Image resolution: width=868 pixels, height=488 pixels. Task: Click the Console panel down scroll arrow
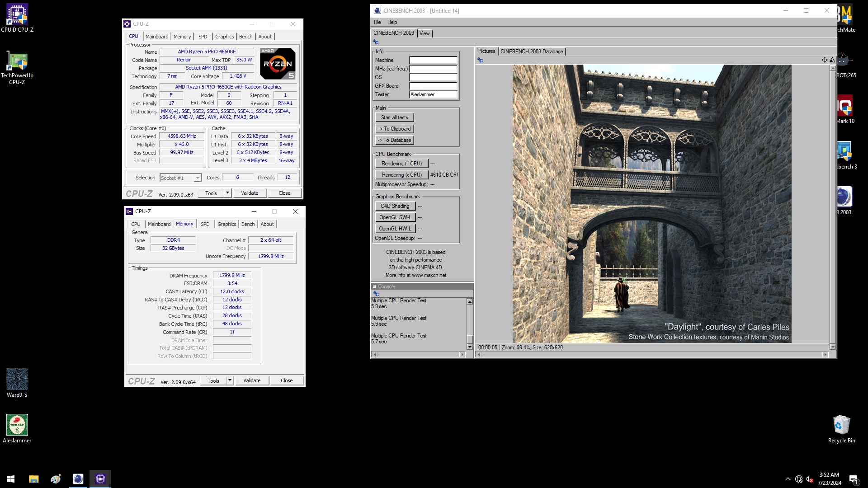click(470, 347)
